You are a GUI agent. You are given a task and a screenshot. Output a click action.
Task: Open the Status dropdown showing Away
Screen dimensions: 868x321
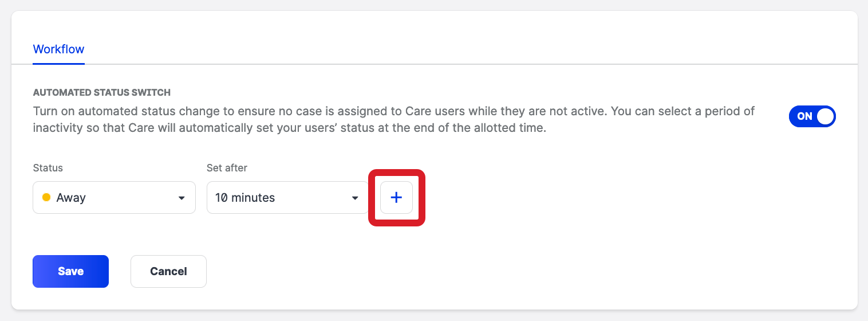(114, 198)
